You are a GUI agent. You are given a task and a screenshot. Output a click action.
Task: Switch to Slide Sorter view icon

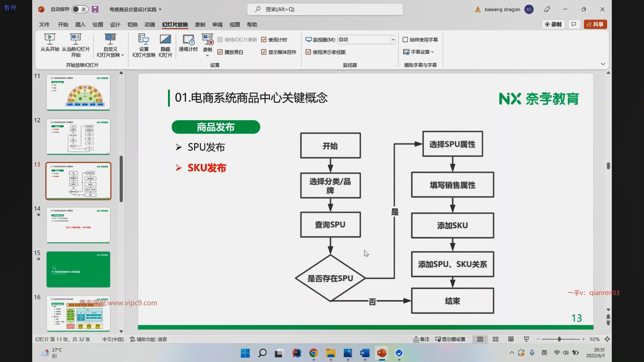pyautogui.click(x=495, y=339)
